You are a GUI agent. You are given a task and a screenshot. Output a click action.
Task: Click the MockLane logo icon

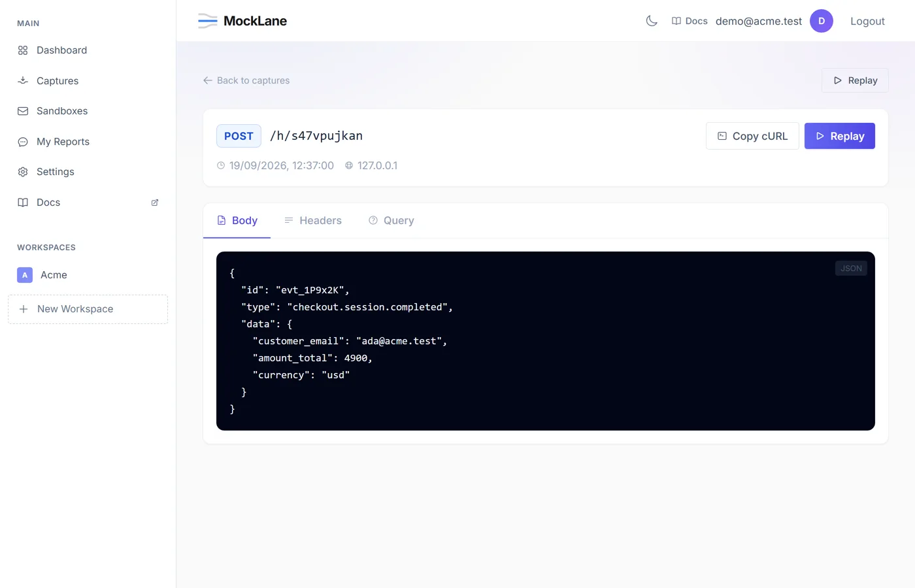208,21
